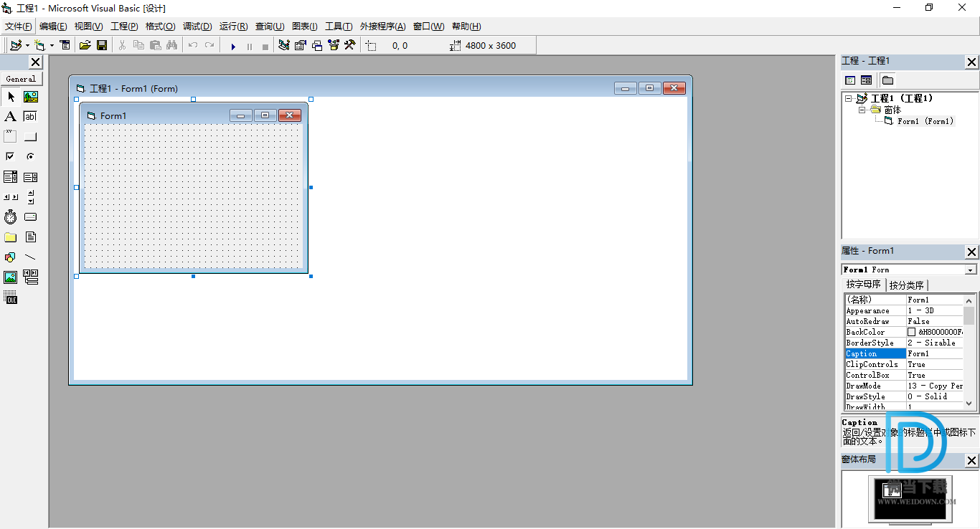The image size is (980, 529).
Task: Collapse the 窗体 folder node
Action: point(862,110)
